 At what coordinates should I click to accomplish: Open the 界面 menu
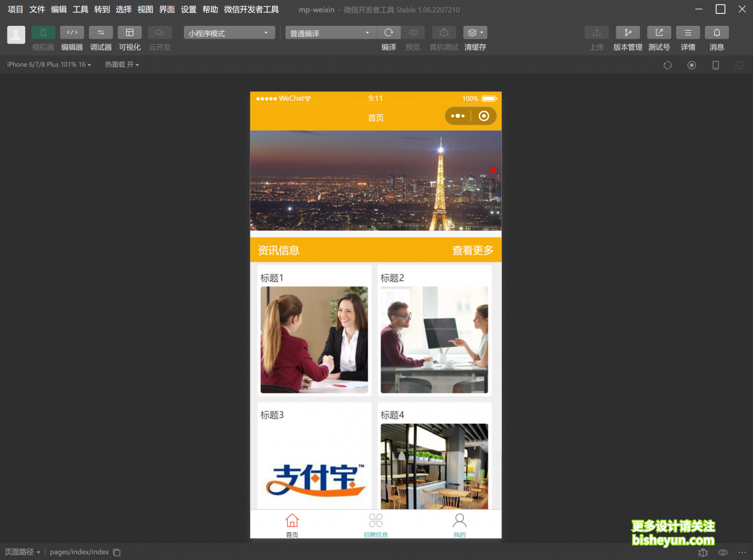[167, 9]
